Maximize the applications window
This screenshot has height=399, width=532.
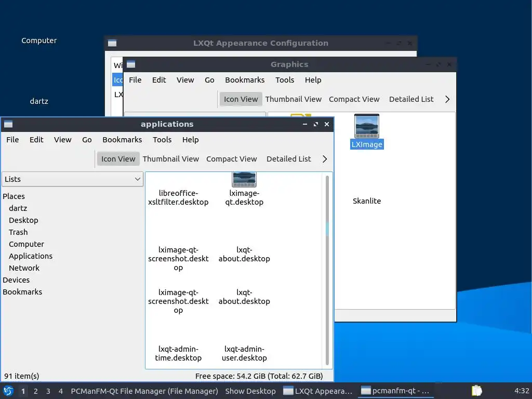point(316,124)
